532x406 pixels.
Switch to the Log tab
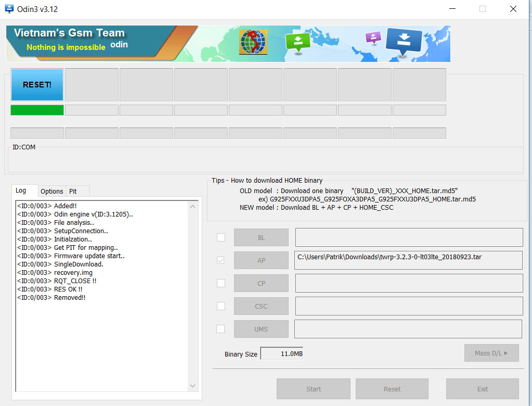[24, 191]
